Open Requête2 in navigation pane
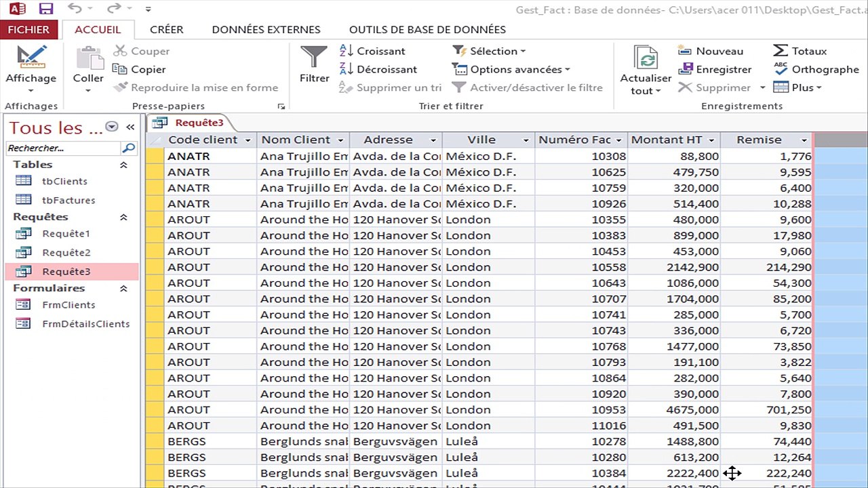Image resolution: width=868 pixels, height=488 pixels. tap(66, 253)
